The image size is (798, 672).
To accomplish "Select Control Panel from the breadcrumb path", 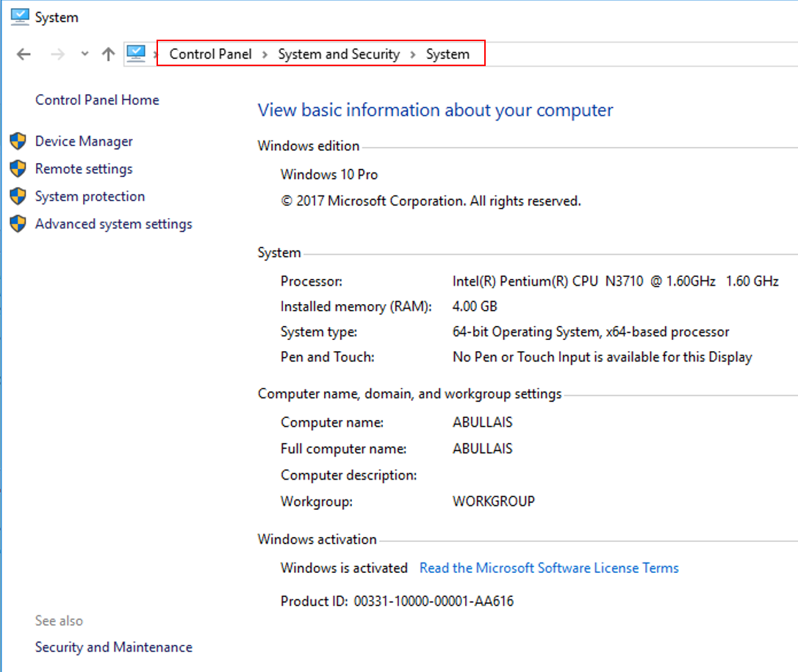I will tap(210, 54).
